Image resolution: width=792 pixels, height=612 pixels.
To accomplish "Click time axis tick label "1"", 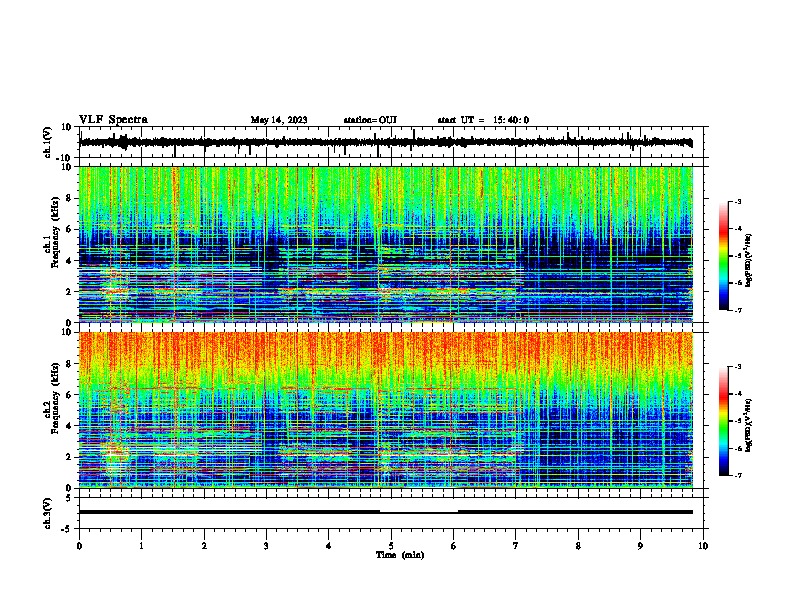I will [141, 546].
